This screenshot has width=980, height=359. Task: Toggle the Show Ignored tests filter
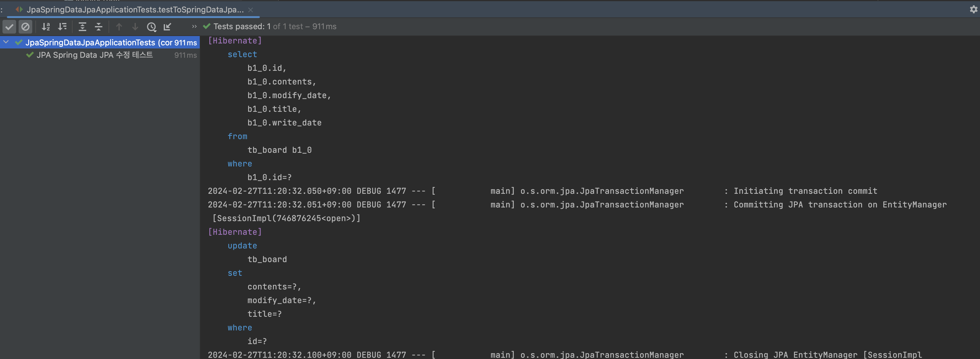[x=25, y=27]
